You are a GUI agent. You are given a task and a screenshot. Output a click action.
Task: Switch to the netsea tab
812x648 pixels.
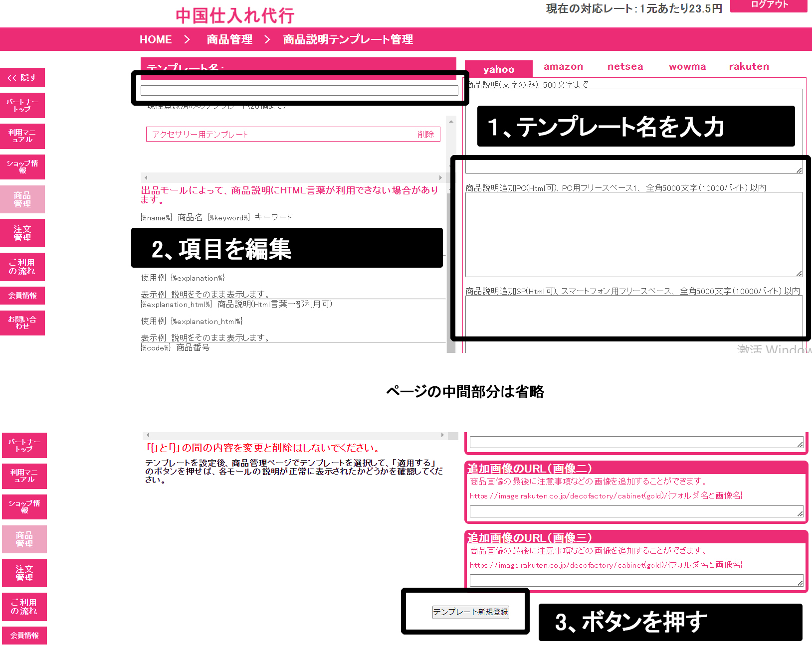(625, 67)
